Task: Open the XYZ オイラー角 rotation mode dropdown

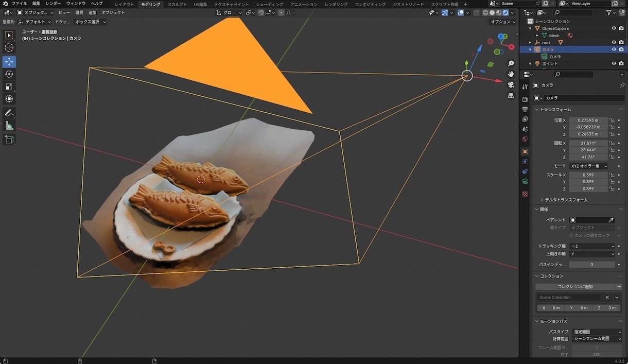Action: coord(588,166)
